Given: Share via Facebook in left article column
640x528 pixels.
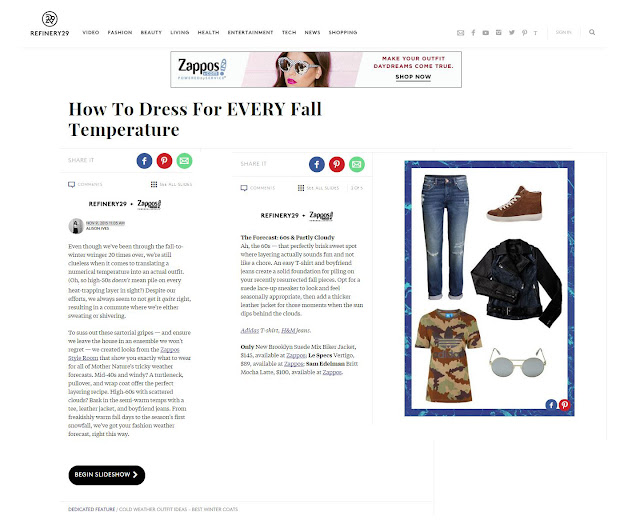Looking at the screenshot, I should click(x=144, y=161).
